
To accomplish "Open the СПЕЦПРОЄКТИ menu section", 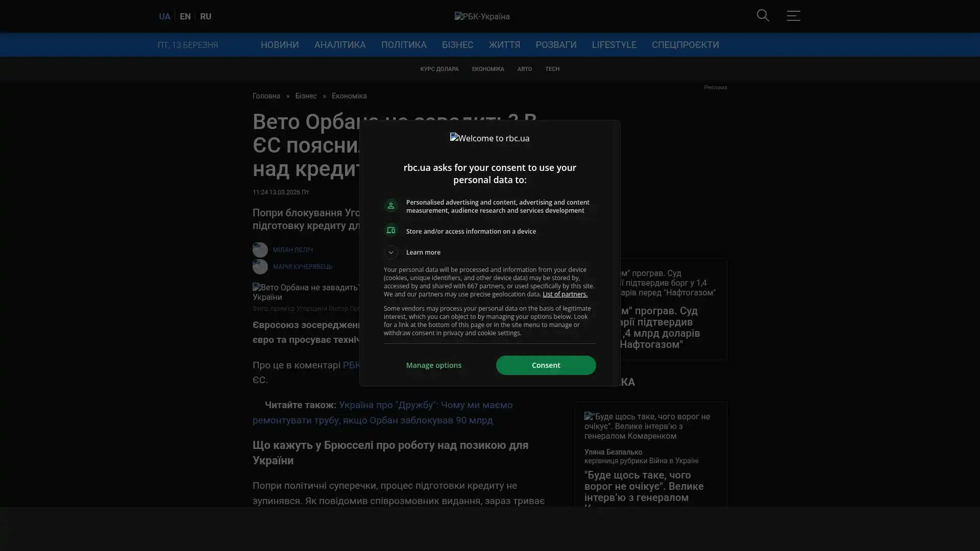I will pyautogui.click(x=684, y=45).
